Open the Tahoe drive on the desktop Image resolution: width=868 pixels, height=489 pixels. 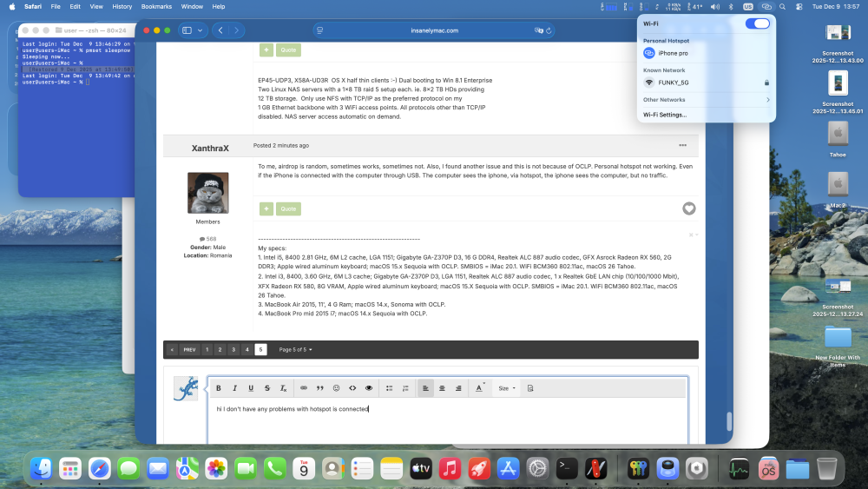coord(838,140)
